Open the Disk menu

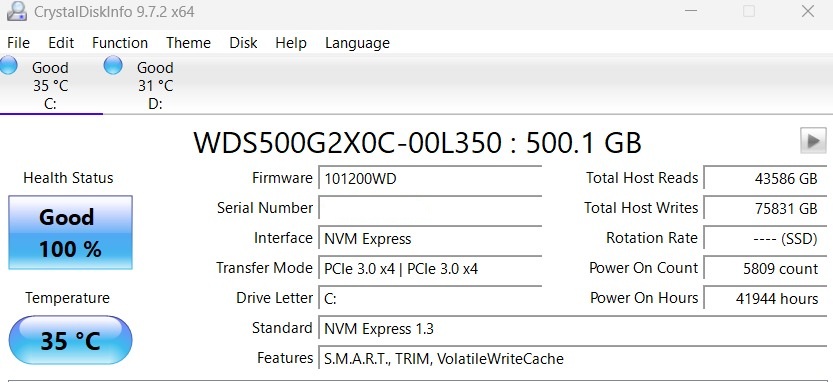(x=243, y=43)
